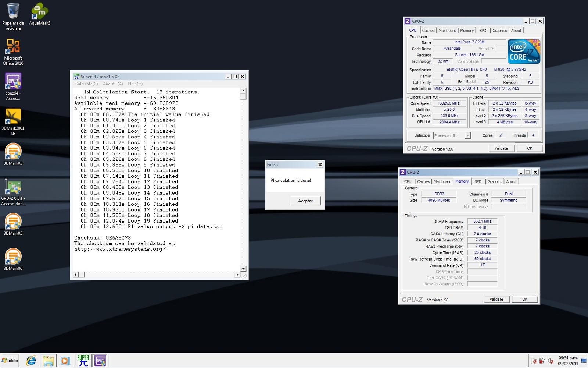
Task: Click the red security tray icon
Action: 542,361
